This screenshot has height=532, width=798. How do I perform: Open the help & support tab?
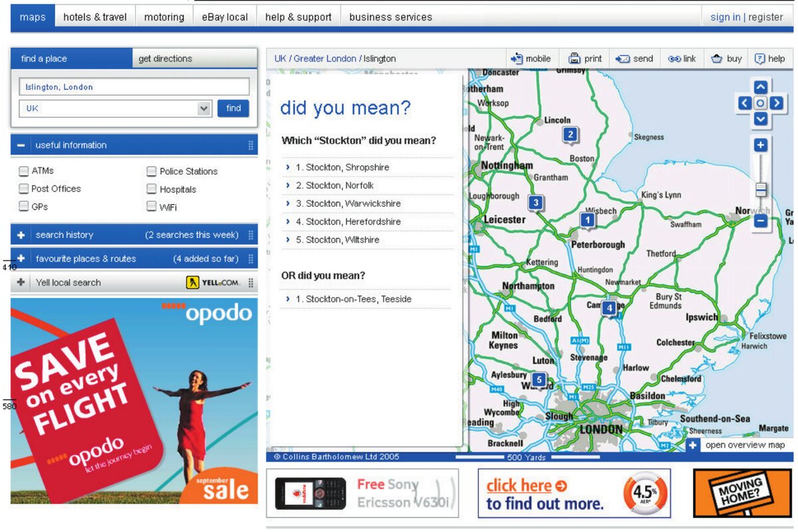point(299,17)
